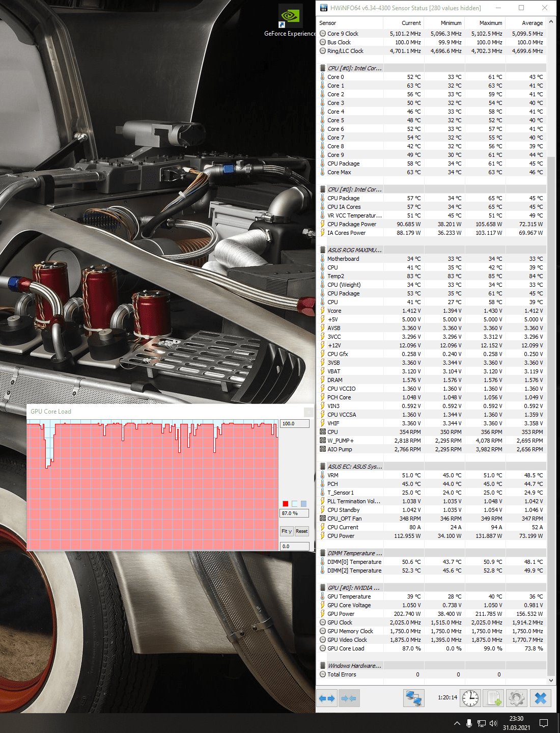Select the Ring/LLC Clock row

coord(431,51)
